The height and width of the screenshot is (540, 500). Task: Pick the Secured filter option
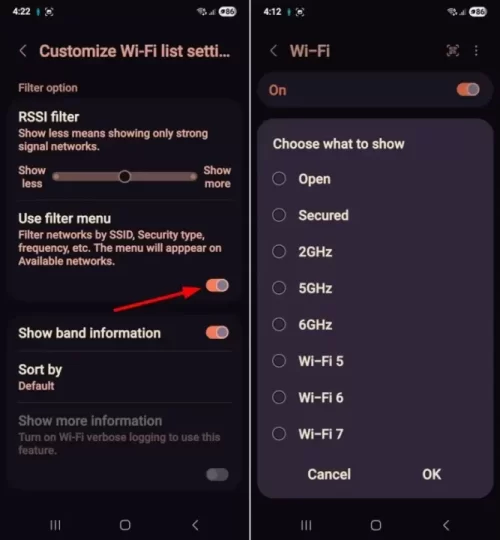[279, 215]
